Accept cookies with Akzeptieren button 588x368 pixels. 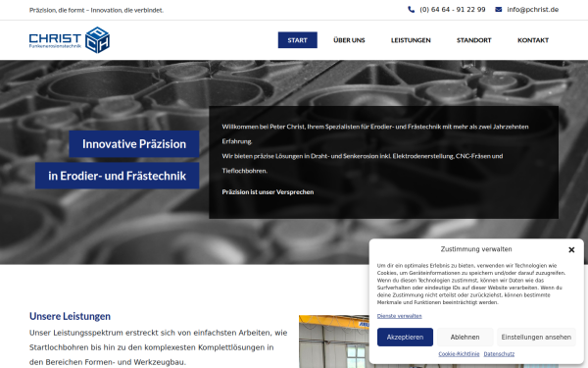(405, 338)
